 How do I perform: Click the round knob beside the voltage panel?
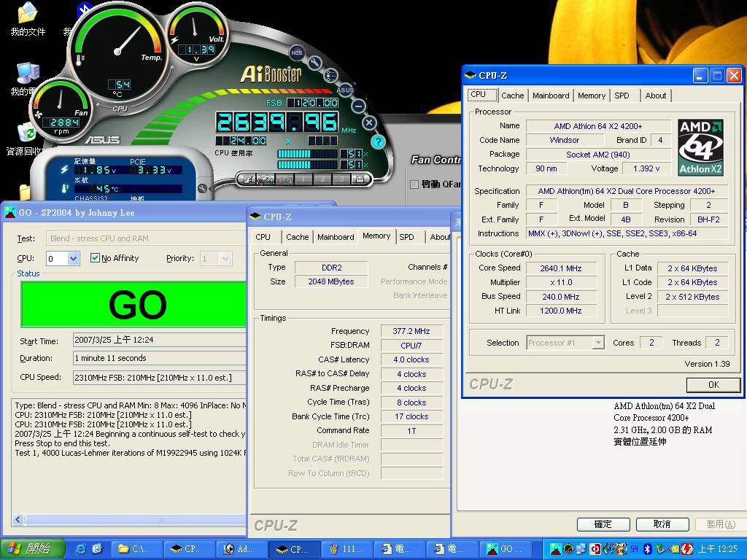[202, 189]
